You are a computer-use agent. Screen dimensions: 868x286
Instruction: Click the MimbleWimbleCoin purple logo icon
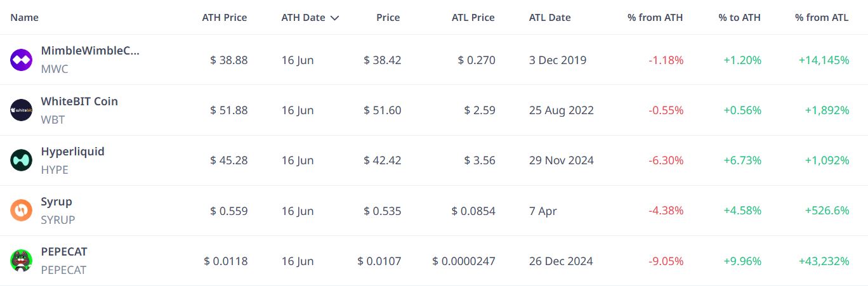pos(21,60)
